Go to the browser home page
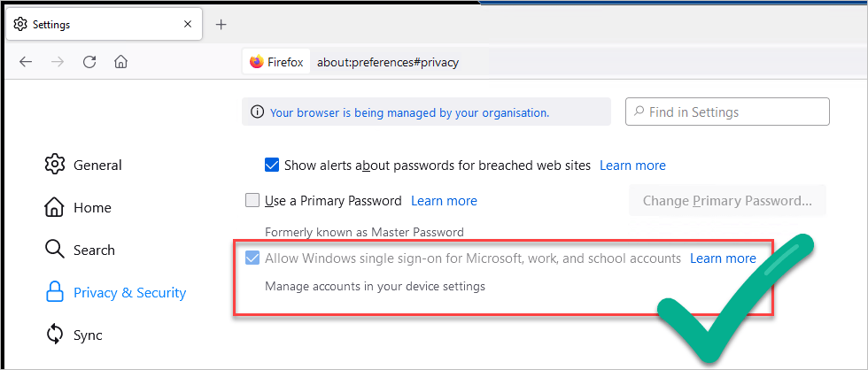Image resolution: width=868 pixels, height=370 pixels. [x=120, y=62]
